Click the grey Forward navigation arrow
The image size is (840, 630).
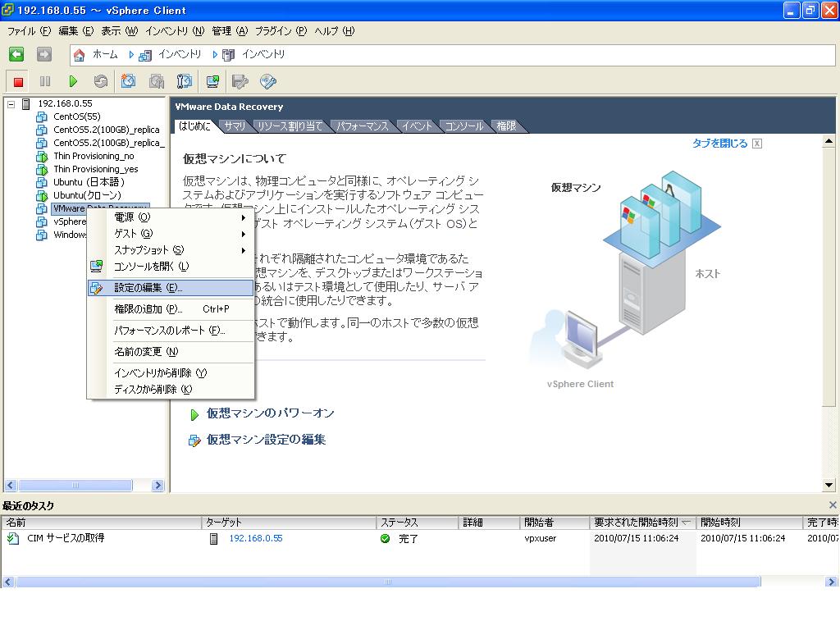tap(44, 54)
